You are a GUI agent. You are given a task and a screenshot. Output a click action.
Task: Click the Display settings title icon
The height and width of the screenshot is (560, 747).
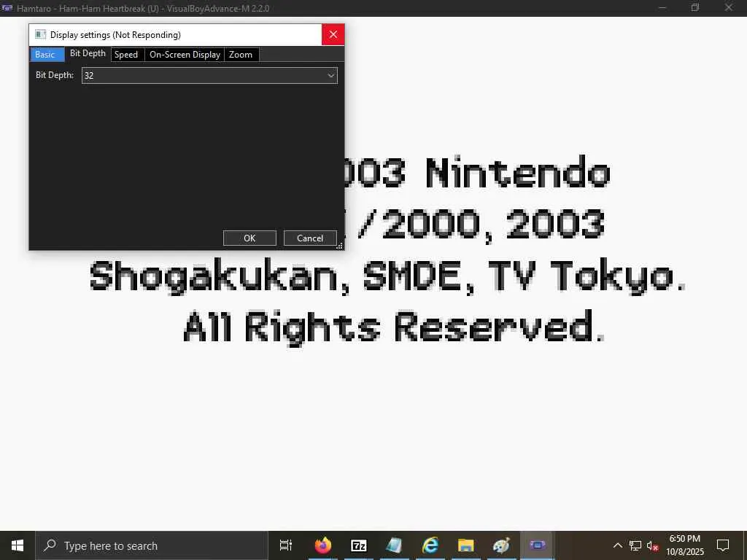tap(41, 34)
